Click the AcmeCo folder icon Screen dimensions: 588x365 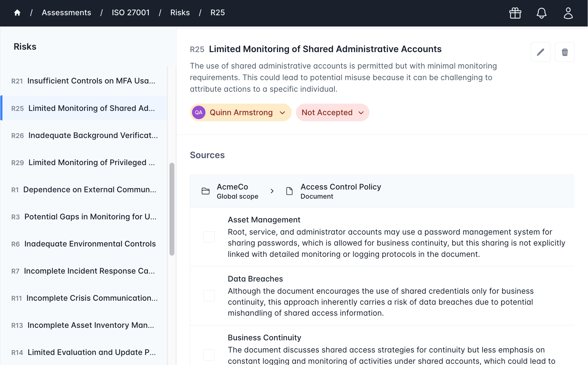click(x=206, y=191)
